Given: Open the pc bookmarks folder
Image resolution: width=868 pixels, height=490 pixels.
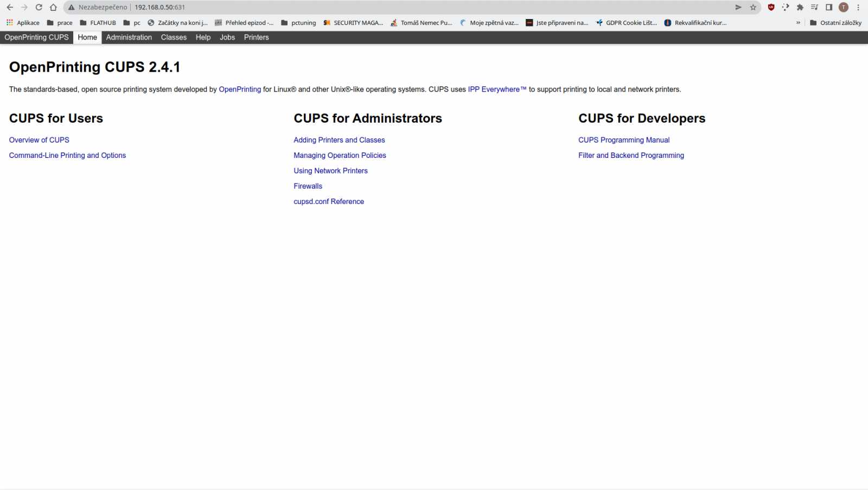Looking at the screenshot, I should [132, 23].
